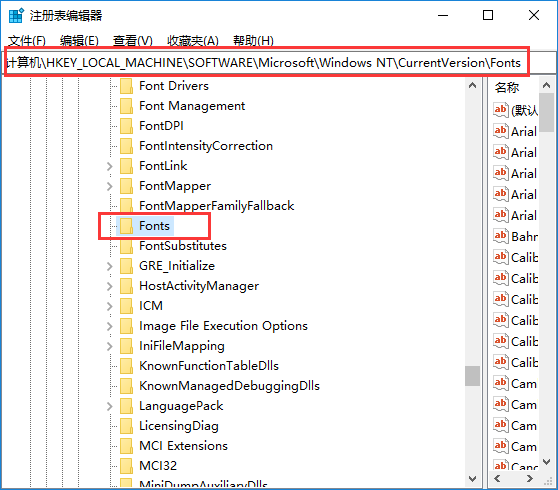Select the FontMapper folder icon
This screenshot has height=490, width=558.
[x=126, y=186]
